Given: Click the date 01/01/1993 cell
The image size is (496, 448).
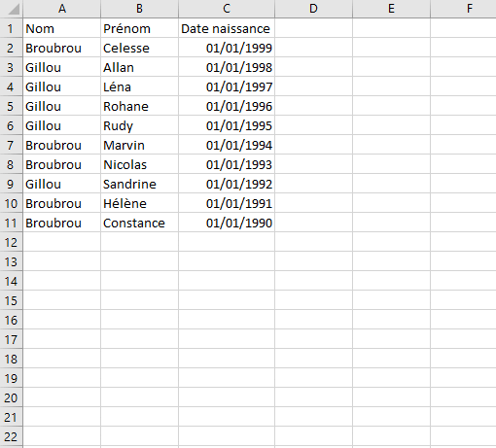Looking at the screenshot, I should 227,164.
